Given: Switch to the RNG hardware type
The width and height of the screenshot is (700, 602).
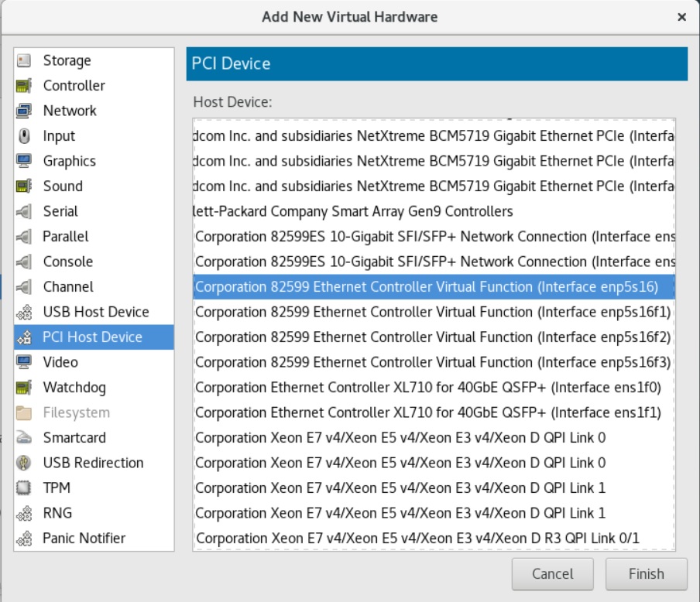Looking at the screenshot, I should pyautogui.click(x=94, y=513).
